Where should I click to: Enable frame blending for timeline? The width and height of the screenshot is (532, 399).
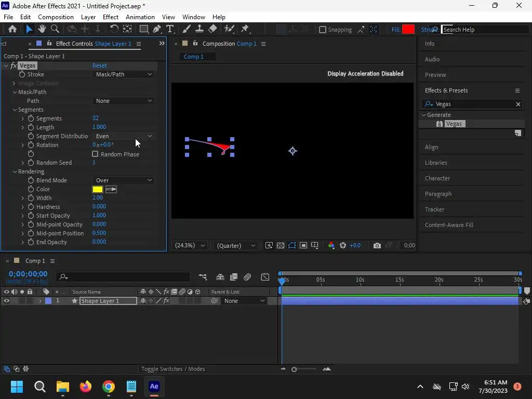coord(234,277)
